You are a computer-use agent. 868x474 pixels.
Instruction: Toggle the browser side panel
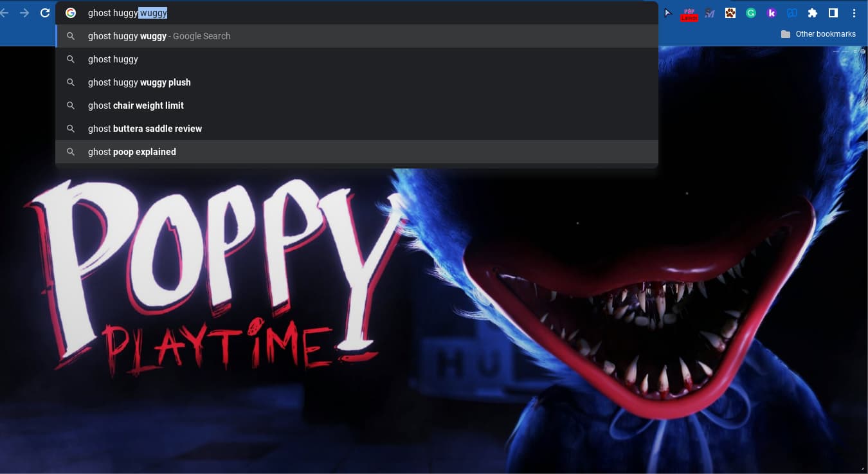(833, 13)
